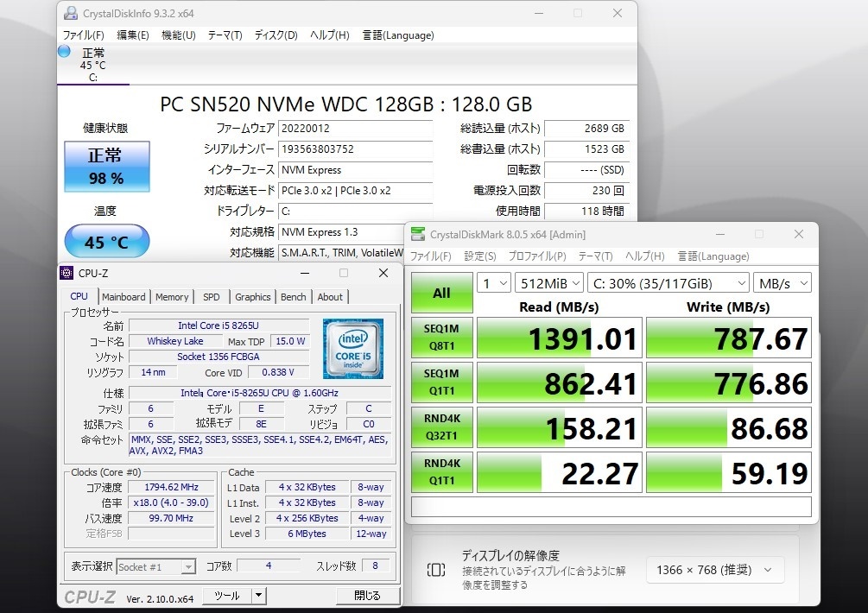The height and width of the screenshot is (613, 868).
Task: Run the RND4K Q32T1 test
Action: point(441,427)
